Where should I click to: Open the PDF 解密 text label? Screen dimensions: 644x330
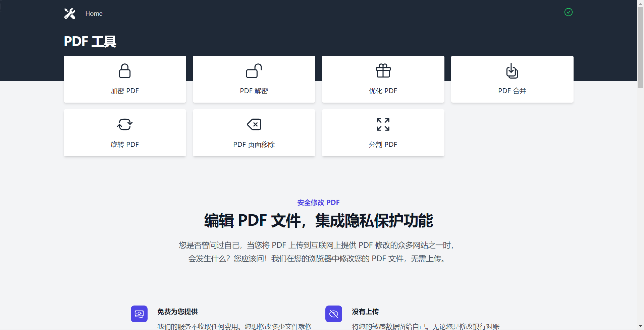coord(254,91)
